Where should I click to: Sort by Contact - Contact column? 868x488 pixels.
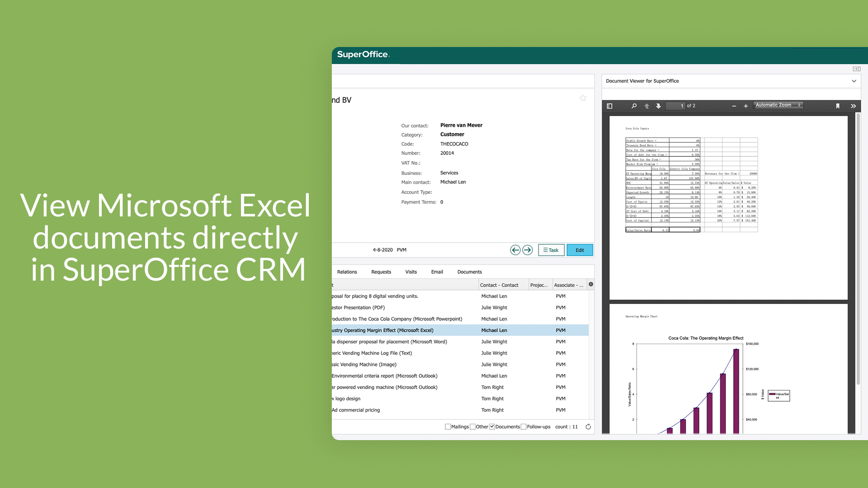pyautogui.click(x=503, y=285)
